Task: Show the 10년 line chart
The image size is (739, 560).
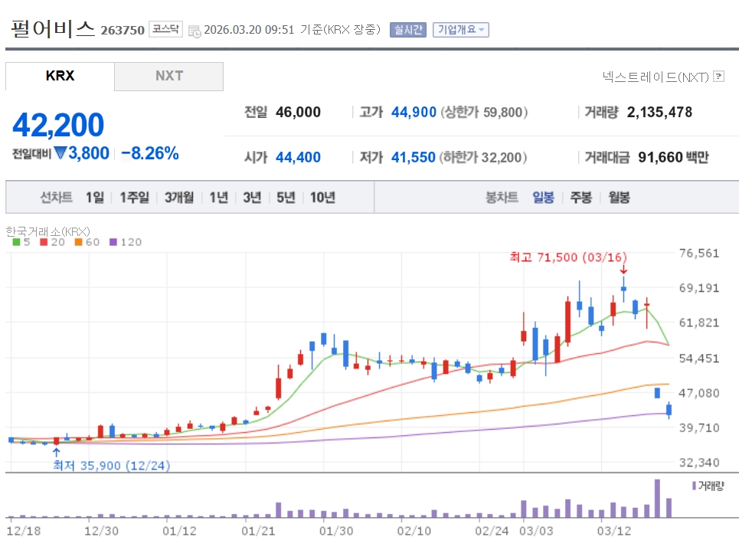Action: click(x=322, y=198)
